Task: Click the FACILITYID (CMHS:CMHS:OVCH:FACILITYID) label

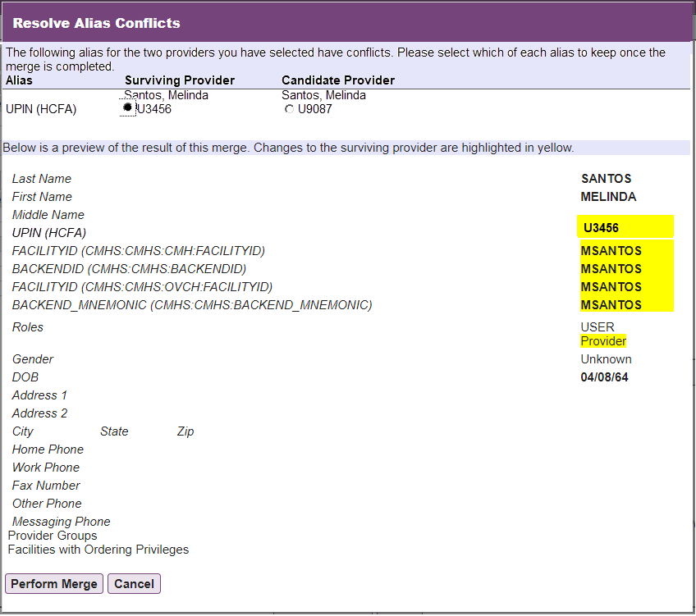Action: point(142,287)
